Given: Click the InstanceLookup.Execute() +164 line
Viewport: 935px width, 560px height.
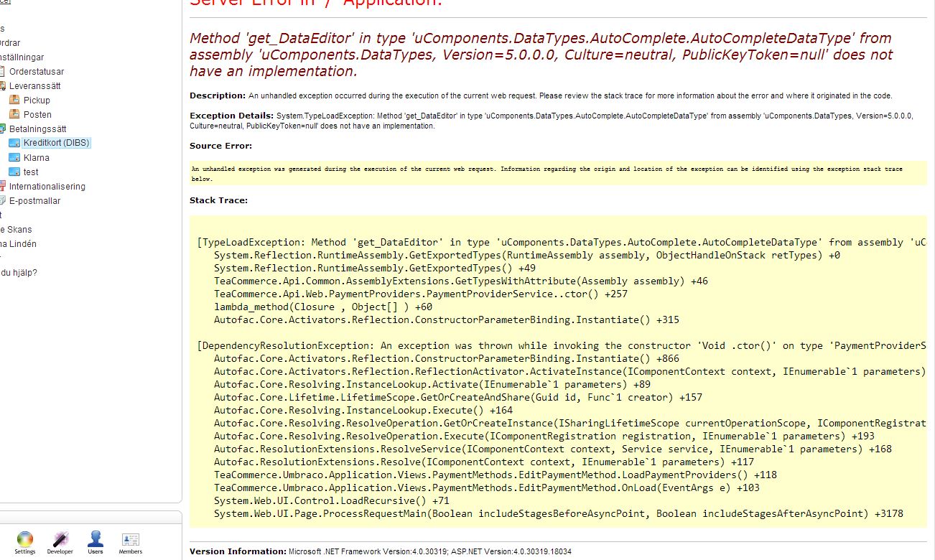Looking at the screenshot, I should coord(363,410).
